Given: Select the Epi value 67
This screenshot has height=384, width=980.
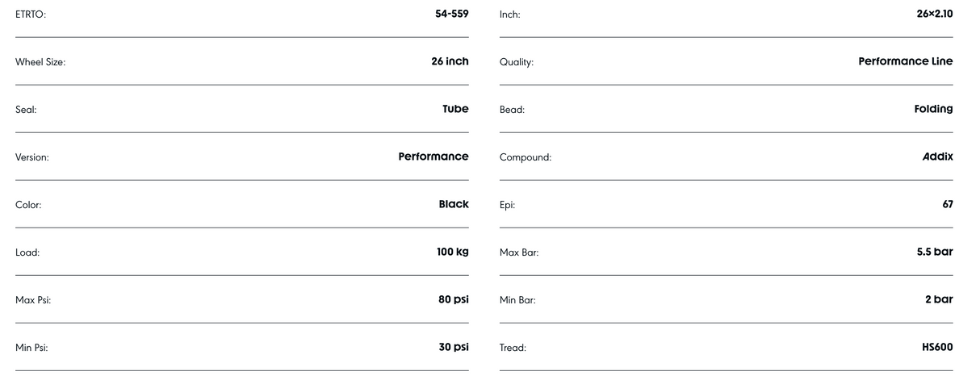Looking at the screenshot, I should click(x=947, y=204).
